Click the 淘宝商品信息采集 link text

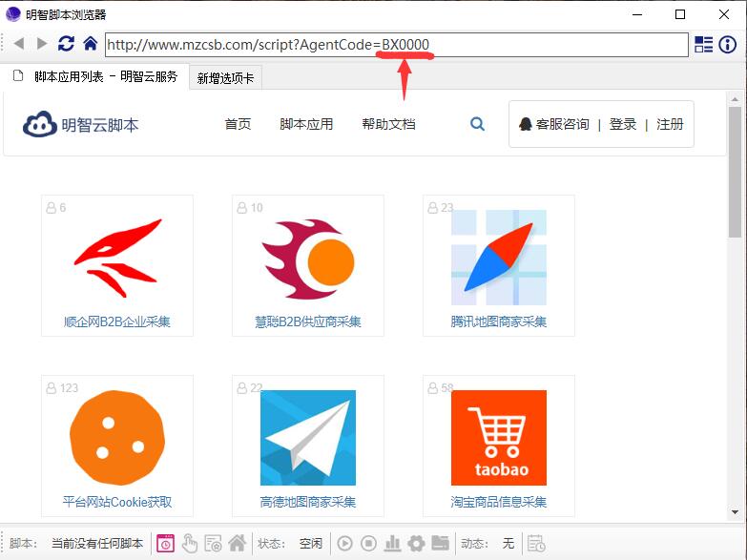coord(498,502)
